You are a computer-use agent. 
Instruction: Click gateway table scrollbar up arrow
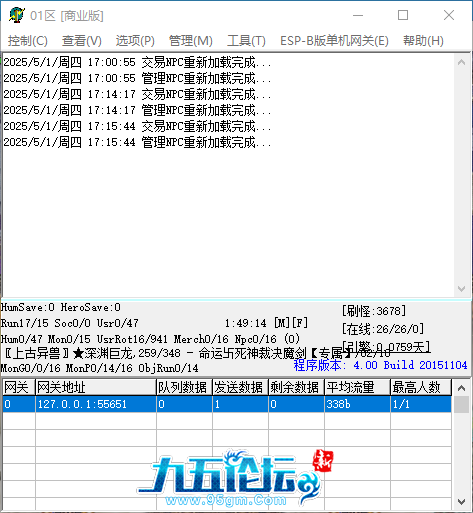461,388
